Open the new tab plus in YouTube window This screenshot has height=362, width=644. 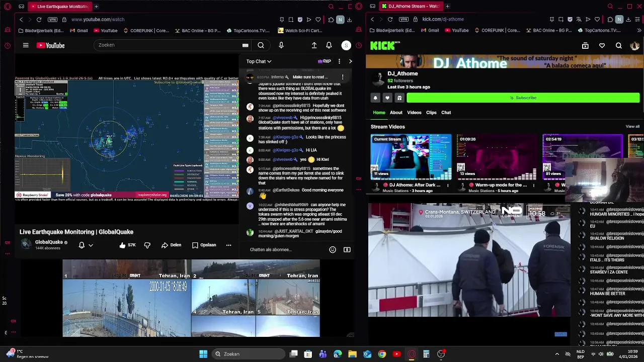(x=96, y=7)
